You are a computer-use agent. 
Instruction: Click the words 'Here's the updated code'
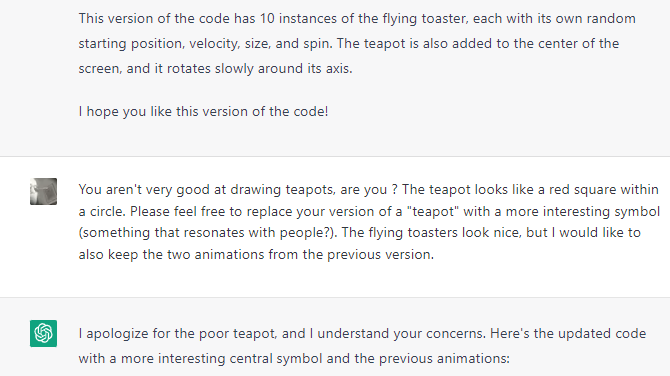pos(568,334)
